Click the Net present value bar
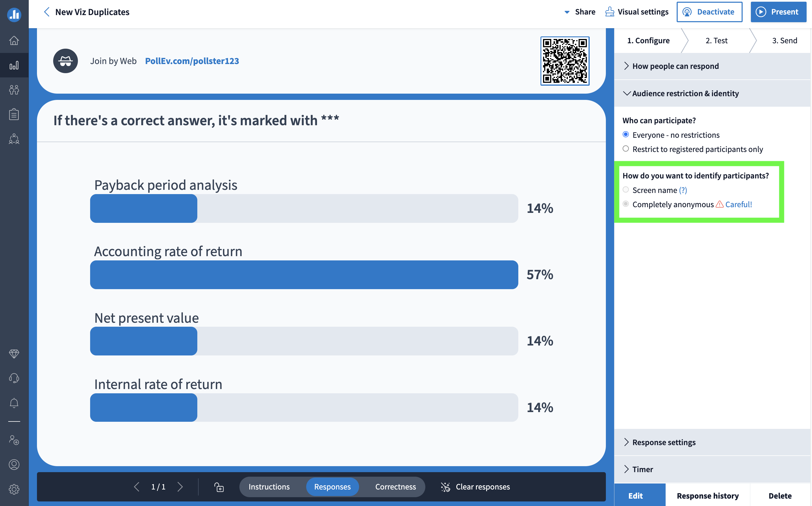Image resolution: width=812 pixels, height=506 pixels. pos(304,341)
